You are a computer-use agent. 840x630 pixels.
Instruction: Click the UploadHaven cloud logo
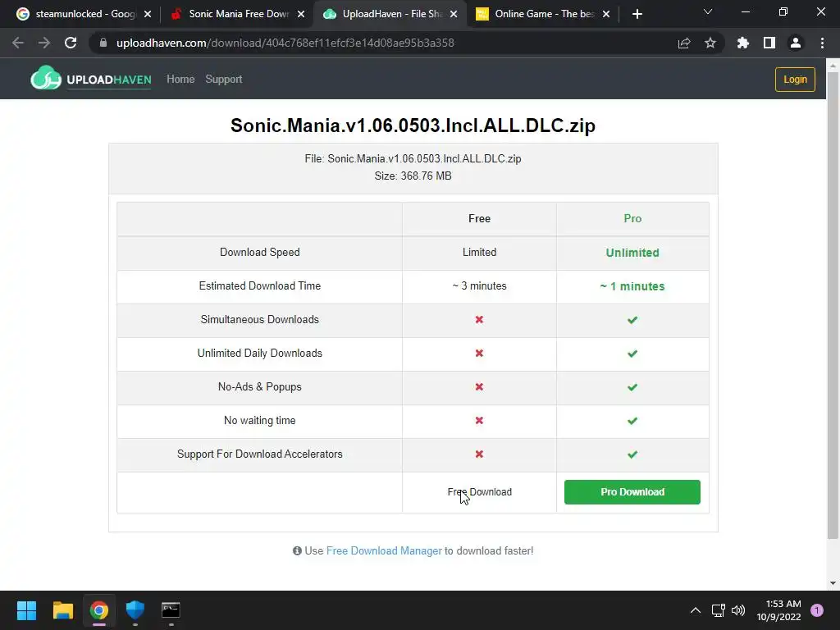pos(46,79)
